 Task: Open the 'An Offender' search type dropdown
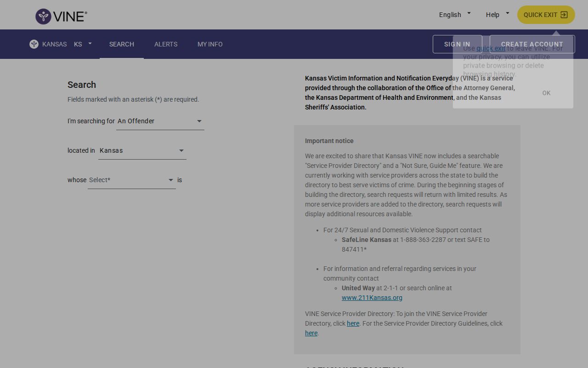click(160, 121)
